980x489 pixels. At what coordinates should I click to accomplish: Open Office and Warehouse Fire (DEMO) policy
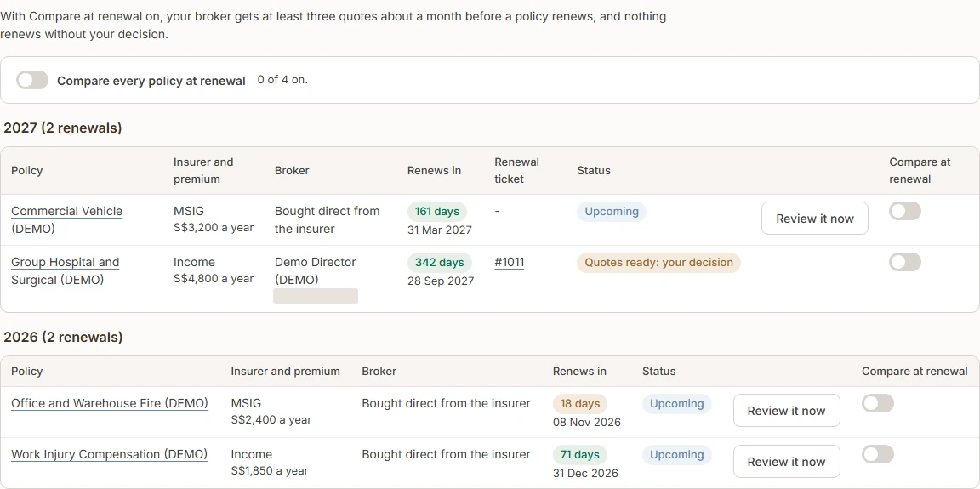click(110, 403)
